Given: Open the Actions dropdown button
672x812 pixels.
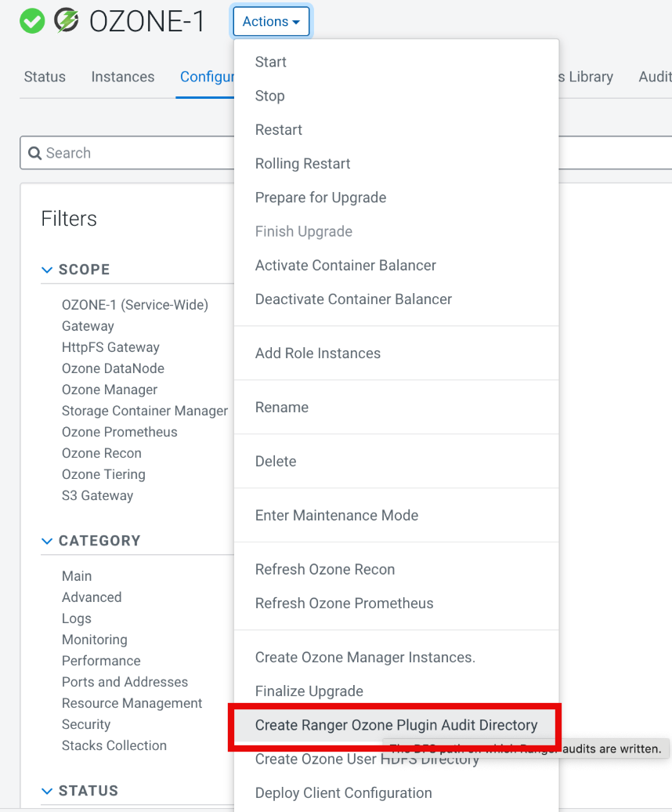Looking at the screenshot, I should [x=271, y=22].
